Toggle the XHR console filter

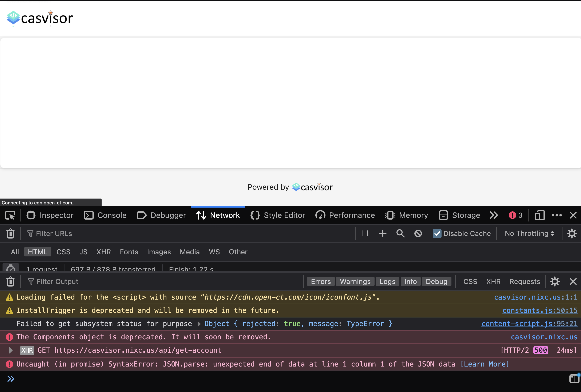493,281
